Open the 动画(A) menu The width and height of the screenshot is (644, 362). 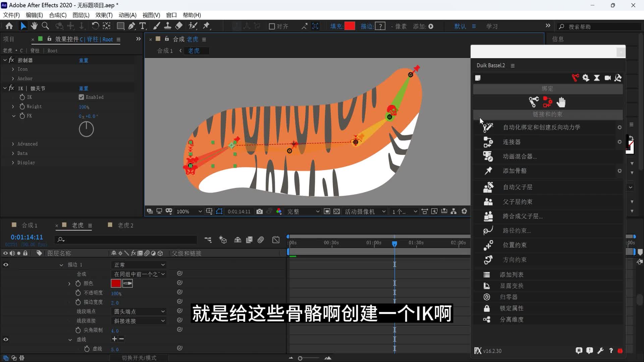(x=127, y=15)
